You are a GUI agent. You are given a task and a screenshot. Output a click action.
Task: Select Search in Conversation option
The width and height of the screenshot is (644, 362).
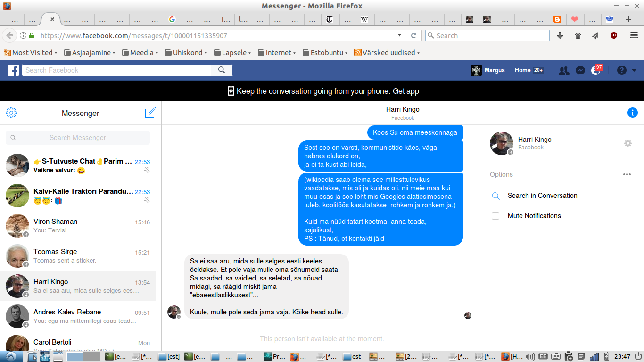(x=543, y=196)
